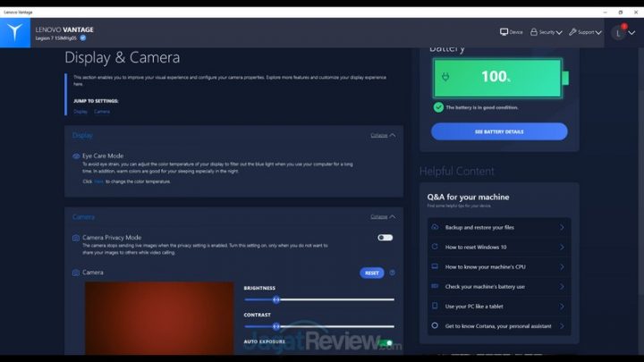Click the Camera Privacy Mode camera icon
Viewport: 644px width, 362px height.
click(76, 238)
